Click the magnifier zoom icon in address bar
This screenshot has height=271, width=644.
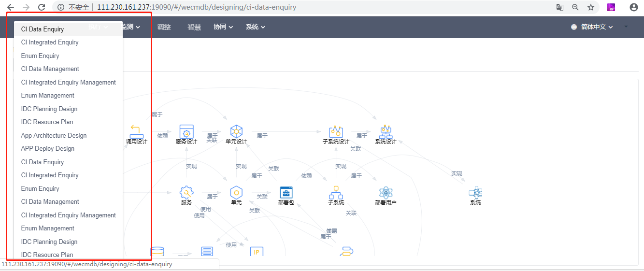pos(575,7)
